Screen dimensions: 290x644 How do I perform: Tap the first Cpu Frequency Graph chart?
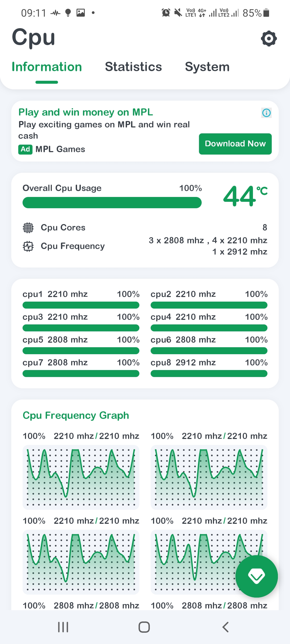click(81, 477)
